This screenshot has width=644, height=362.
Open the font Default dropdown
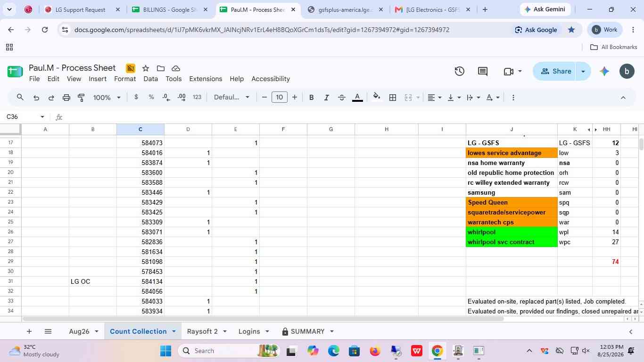[x=231, y=98]
